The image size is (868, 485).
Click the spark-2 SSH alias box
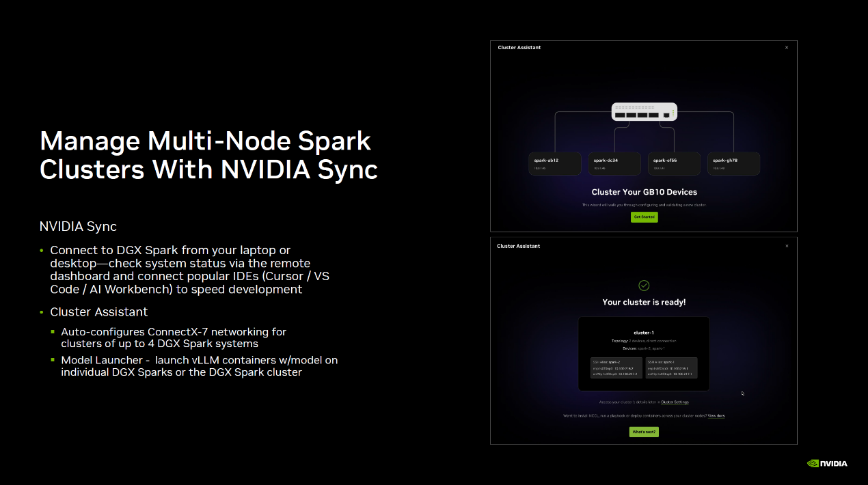616,368
